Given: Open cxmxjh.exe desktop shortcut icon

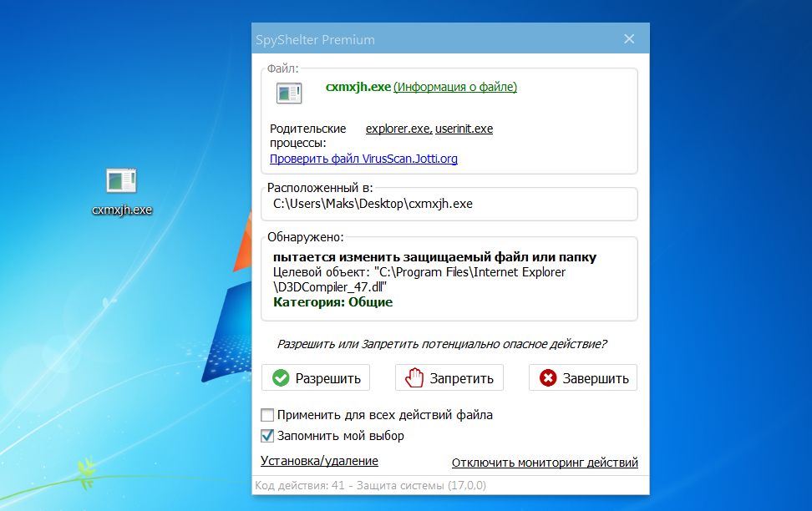Looking at the screenshot, I should pyautogui.click(x=121, y=180).
